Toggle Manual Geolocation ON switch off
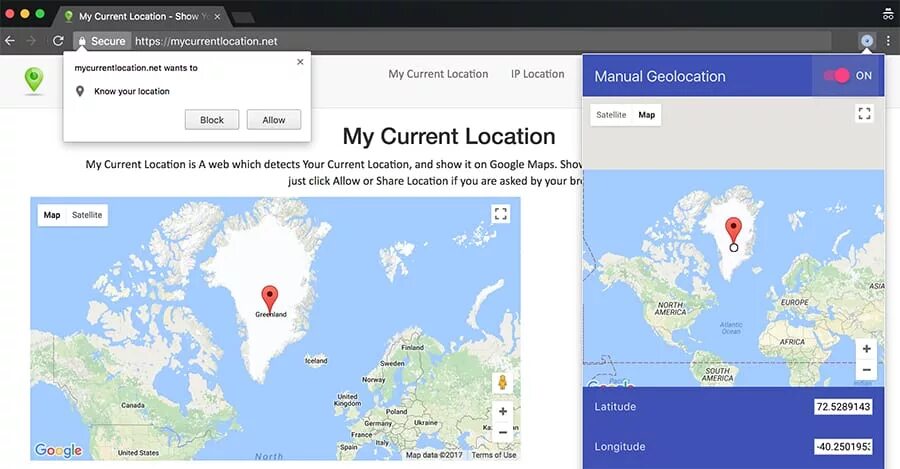Screen dimensions: 900x469 [836, 75]
